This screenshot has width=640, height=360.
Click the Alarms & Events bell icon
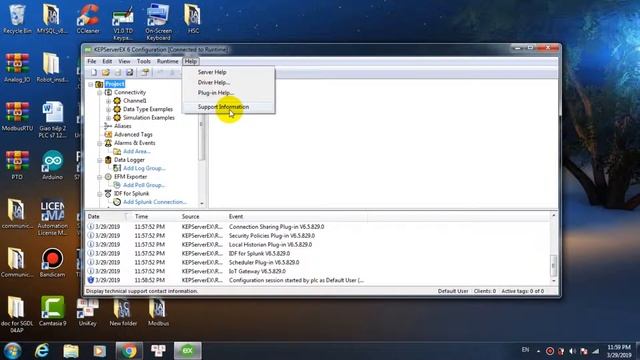(x=108, y=143)
